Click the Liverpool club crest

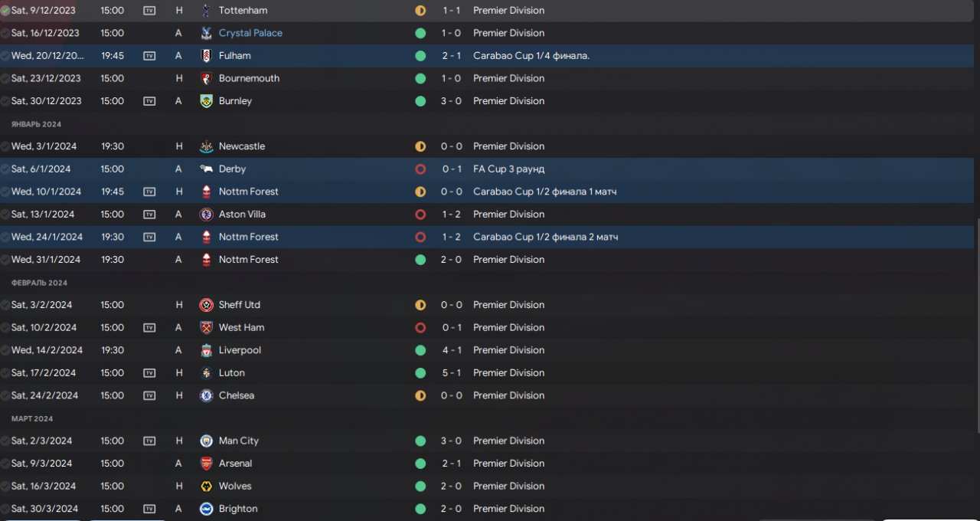[206, 350]
